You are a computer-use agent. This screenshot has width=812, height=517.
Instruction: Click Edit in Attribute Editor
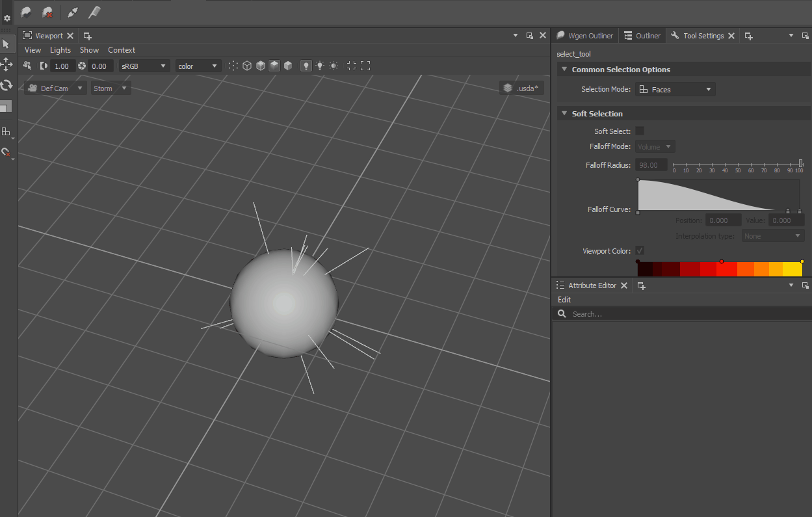coord(564,300)
